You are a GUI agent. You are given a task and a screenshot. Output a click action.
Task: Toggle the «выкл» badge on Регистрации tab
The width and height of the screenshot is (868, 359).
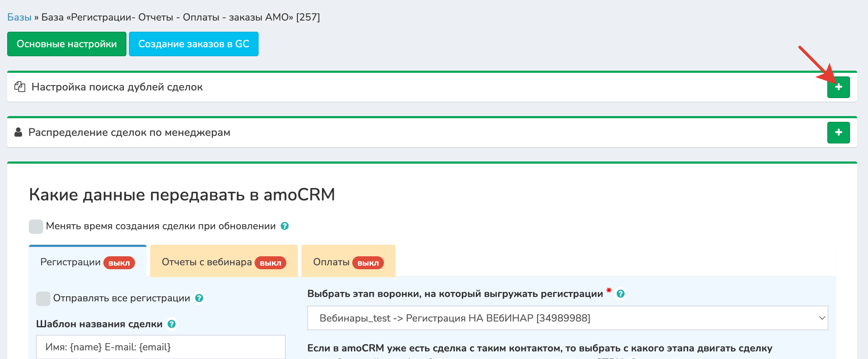pos(120,262)
